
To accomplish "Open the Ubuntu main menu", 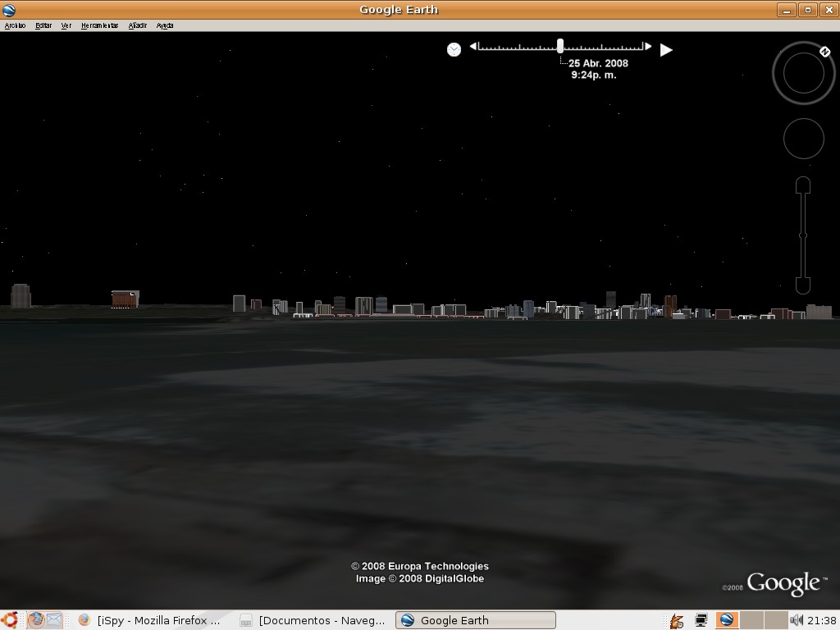I will [x=10, y=620].
